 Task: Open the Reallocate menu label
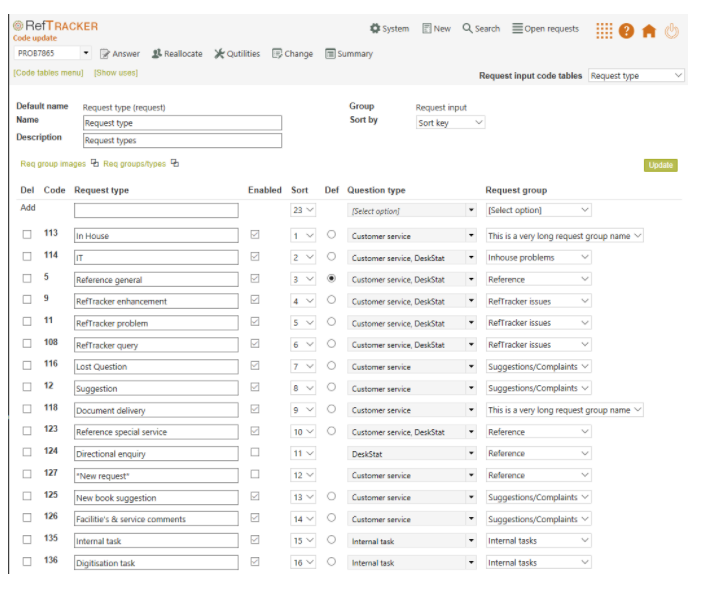click(183, 54)
